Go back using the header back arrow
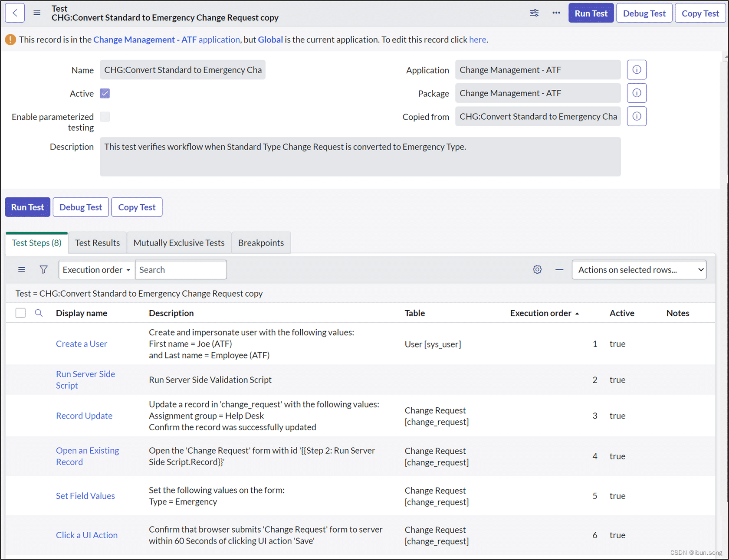This screenshot has height=560, width=729. [x=15, y=13]
